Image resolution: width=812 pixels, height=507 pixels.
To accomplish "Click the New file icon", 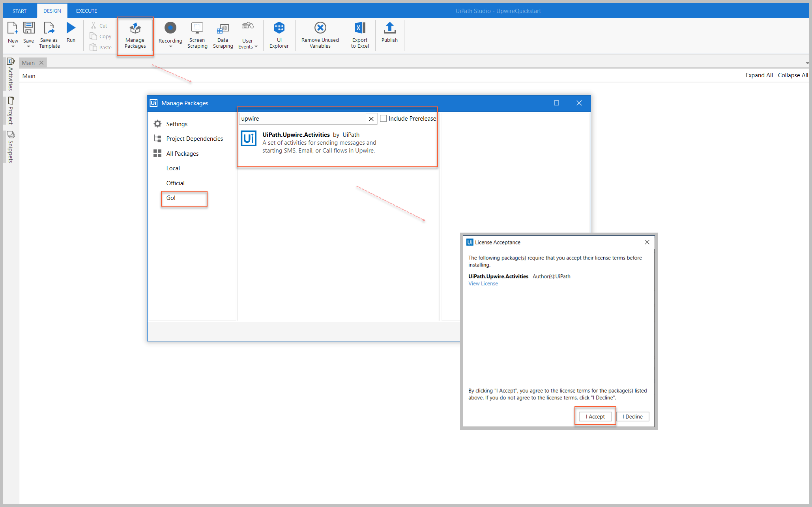I will click(x=13, y=28).
